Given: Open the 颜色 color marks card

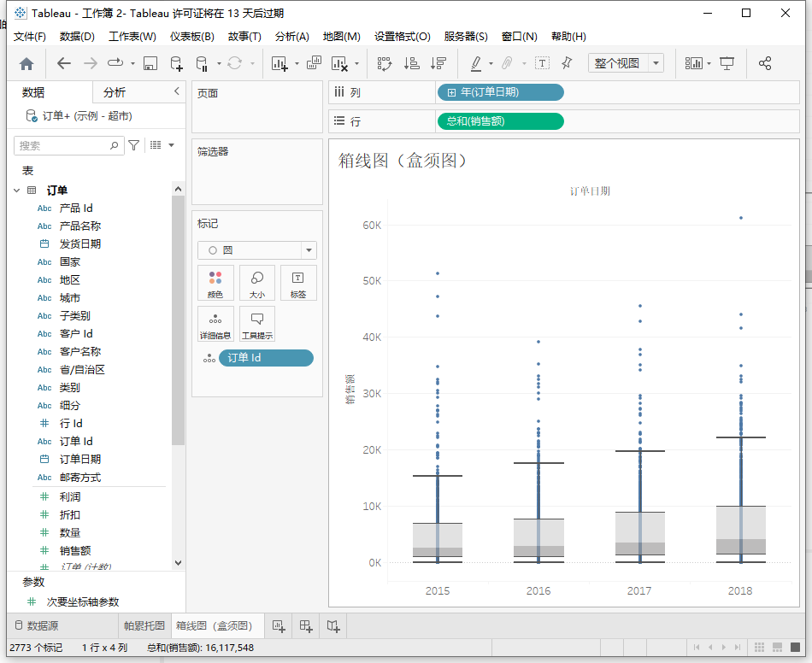Looking at the screenshot, I should click(215, 283).
